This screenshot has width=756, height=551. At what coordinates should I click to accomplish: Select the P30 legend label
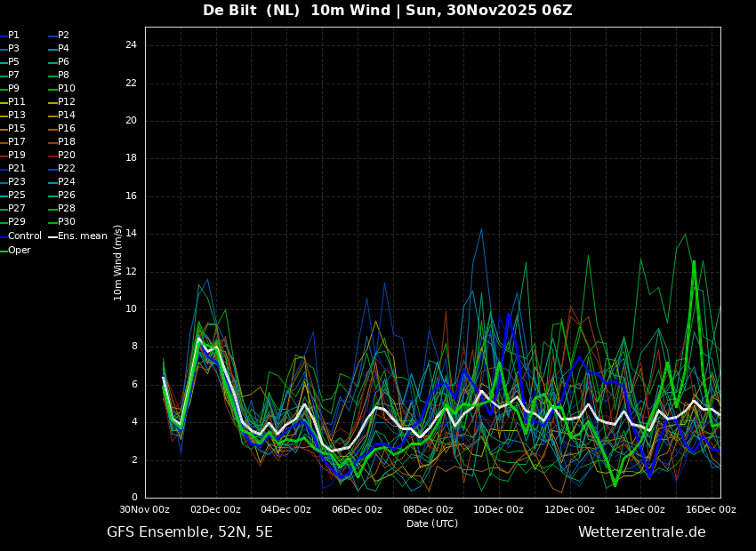coord(67,222)
